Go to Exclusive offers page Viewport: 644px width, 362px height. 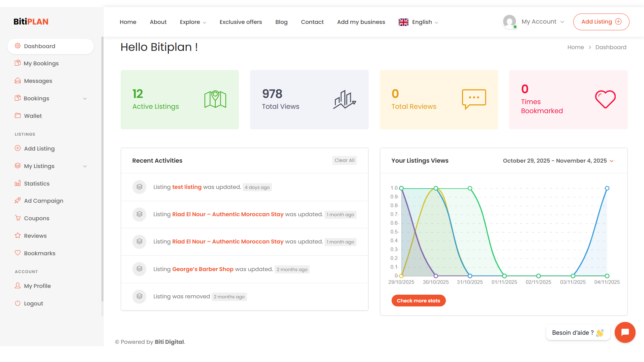click(x=241, y=22)
